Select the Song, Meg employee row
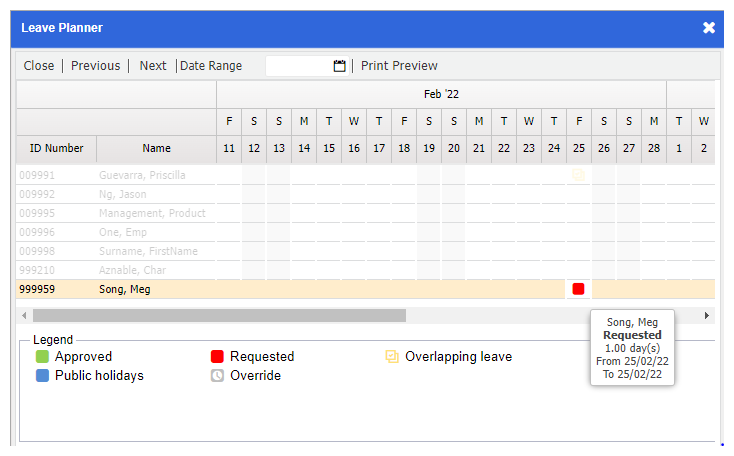The image size is (734, 456). click(366, 289)
